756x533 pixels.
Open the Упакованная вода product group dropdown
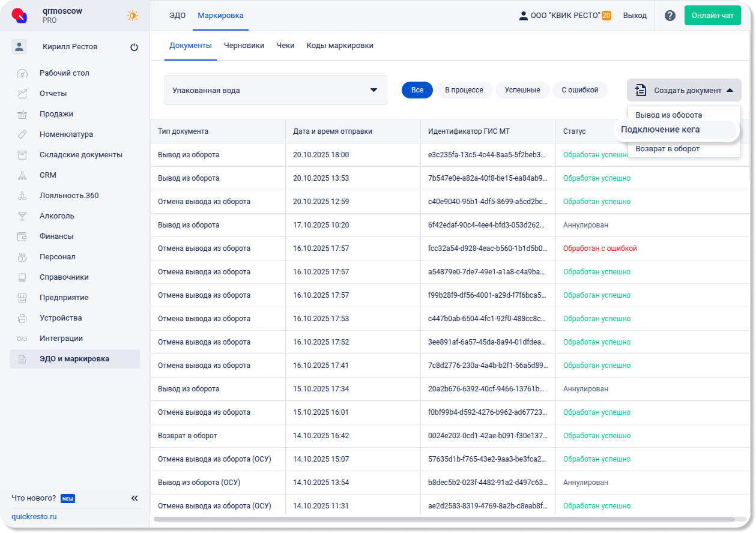(x=276, y=91)
